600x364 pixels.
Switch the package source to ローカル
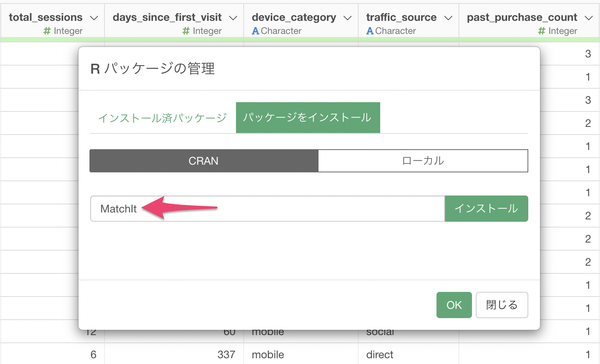(x=423, y=161)
